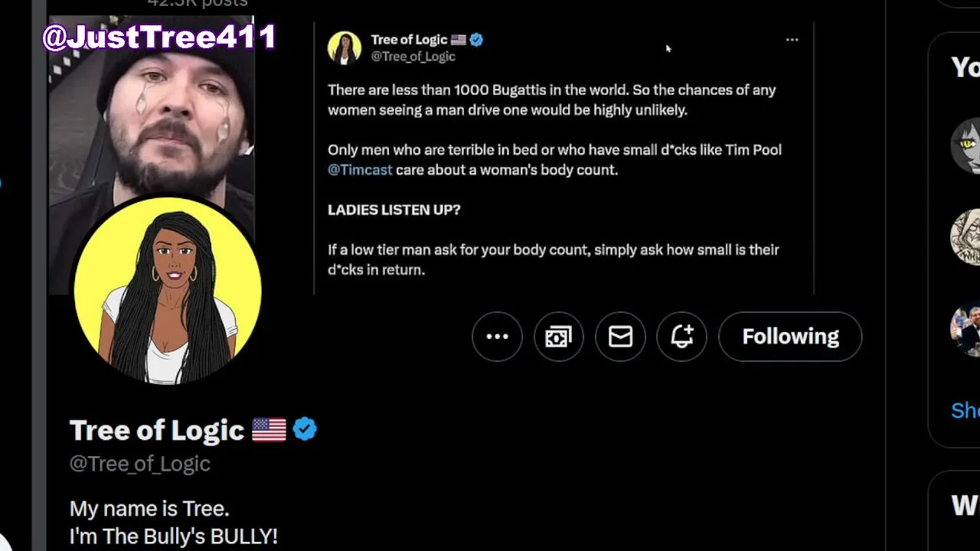Image resolution: width=980 pixels, height=551 pixels.
Task: Open the profile more options ellipsis button
Action: [x=497, y=337]
